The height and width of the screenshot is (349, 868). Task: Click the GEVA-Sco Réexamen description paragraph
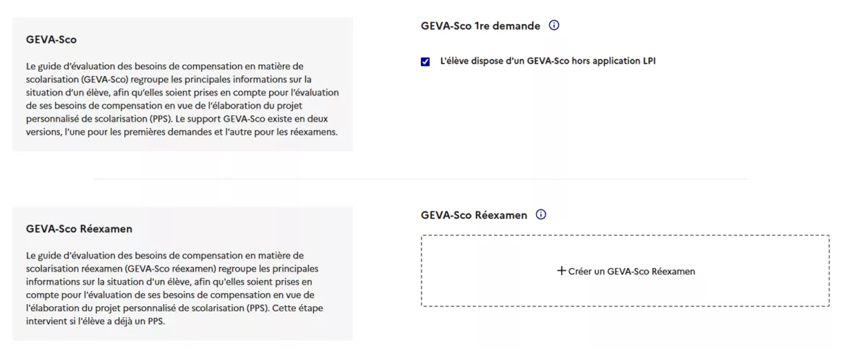[171, 288]
